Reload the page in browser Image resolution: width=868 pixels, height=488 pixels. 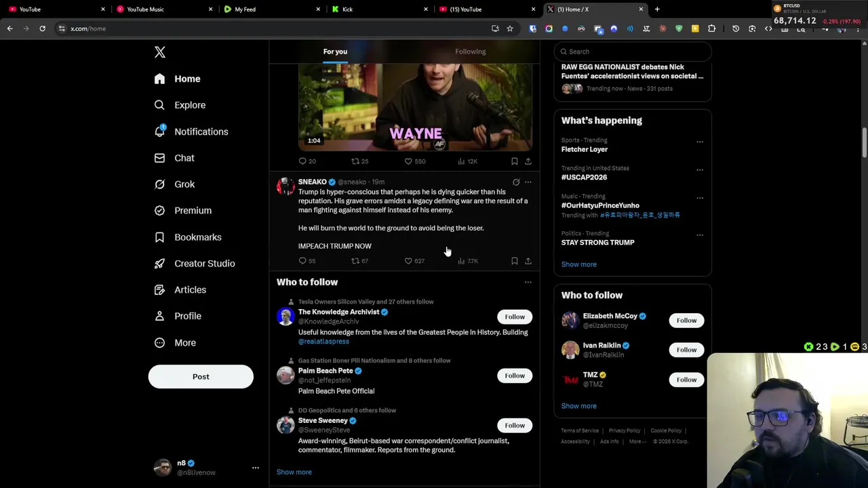pos(42,28)
